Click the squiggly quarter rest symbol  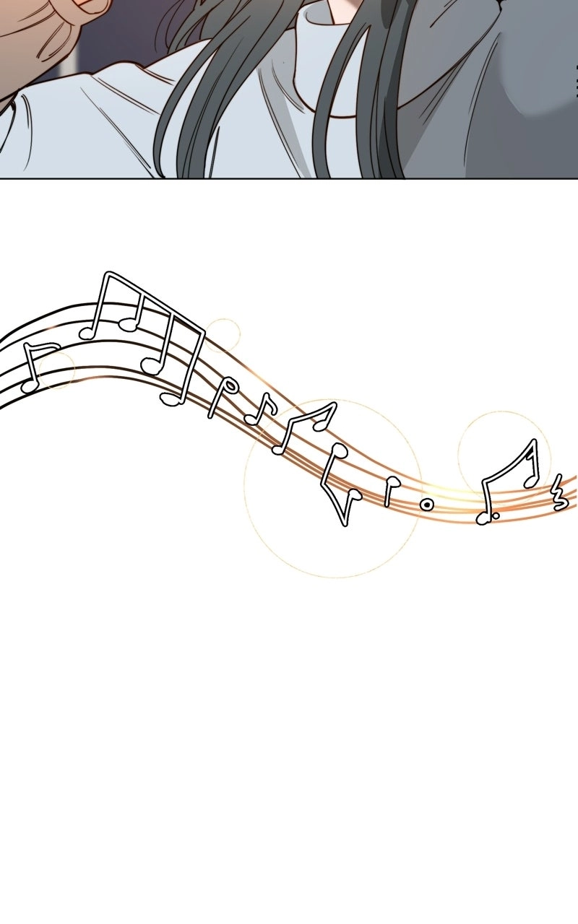tap(558, 493)
